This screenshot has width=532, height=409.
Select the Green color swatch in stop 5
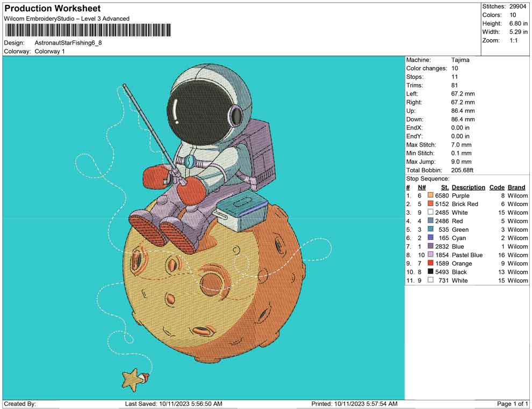click(430, 230)
